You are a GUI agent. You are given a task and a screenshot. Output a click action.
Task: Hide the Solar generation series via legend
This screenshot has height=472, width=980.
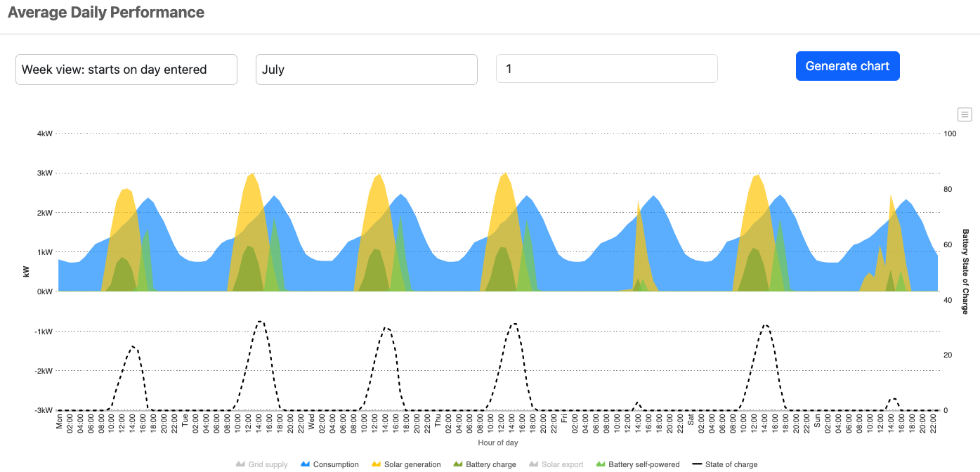[x=406, y=464]
